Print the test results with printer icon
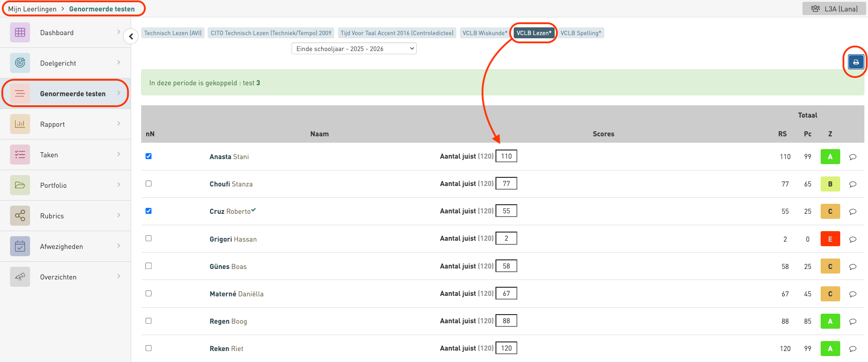The width and height of the screenshot is (868, 362). (856, 62)
